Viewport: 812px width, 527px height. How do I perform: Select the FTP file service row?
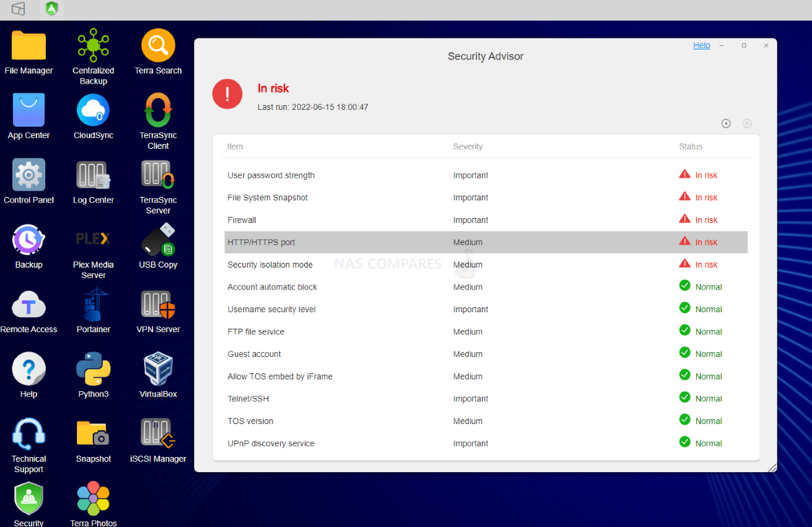pos(486,332)
